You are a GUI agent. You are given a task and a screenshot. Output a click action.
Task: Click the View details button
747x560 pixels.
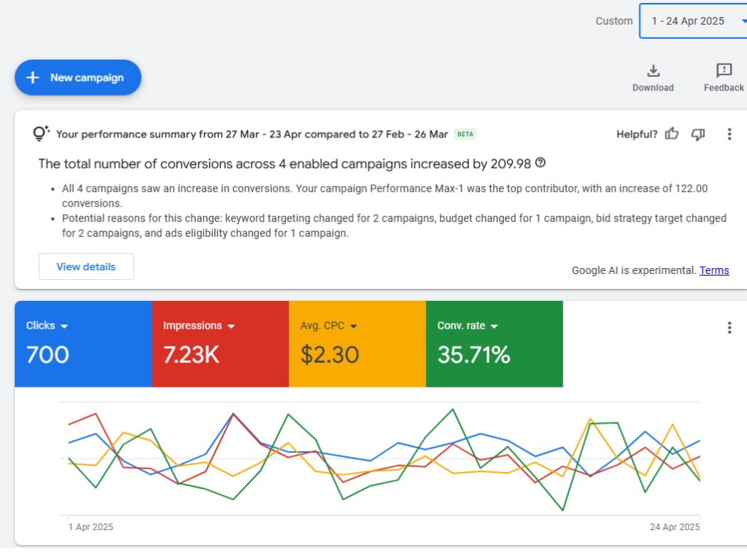click(86, 267)
